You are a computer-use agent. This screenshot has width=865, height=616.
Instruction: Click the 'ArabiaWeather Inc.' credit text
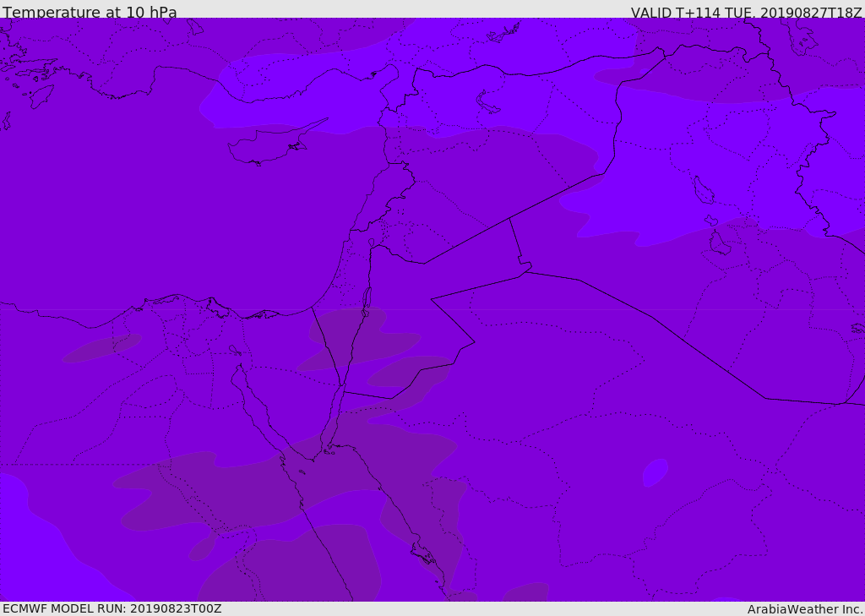[805, 609]
